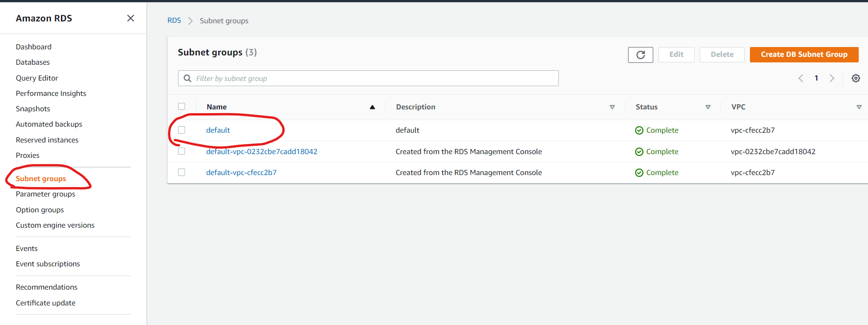Select default-vpc-cfecc2b7 row checkbox

(182, 172)
